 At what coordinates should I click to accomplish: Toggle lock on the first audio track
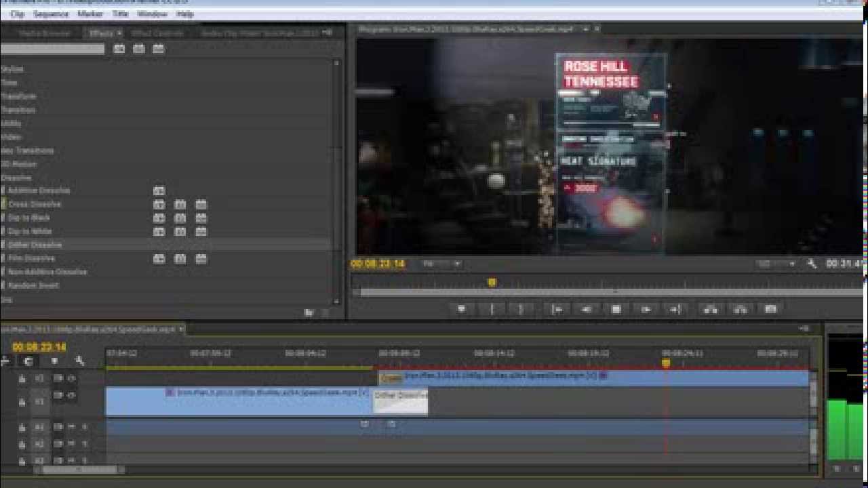(x=22, y=428)
